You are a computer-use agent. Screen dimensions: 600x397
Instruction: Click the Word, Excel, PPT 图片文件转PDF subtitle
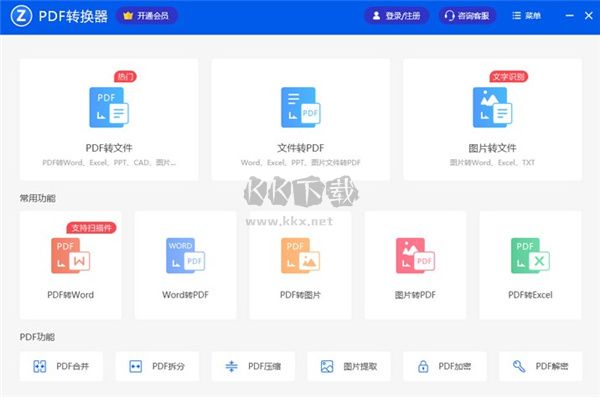[301, 163]
